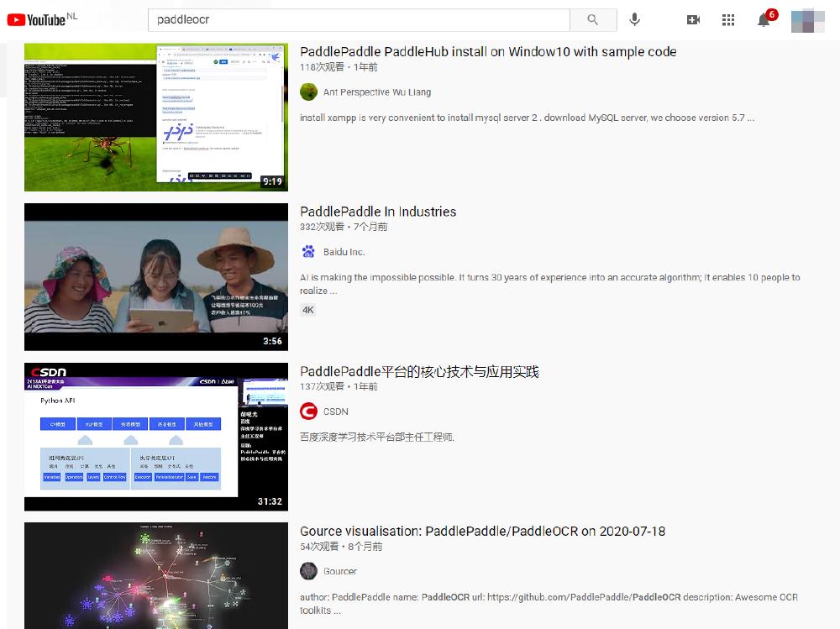
Task: Open the account avatar menu
Action: [x=808, y=20]
